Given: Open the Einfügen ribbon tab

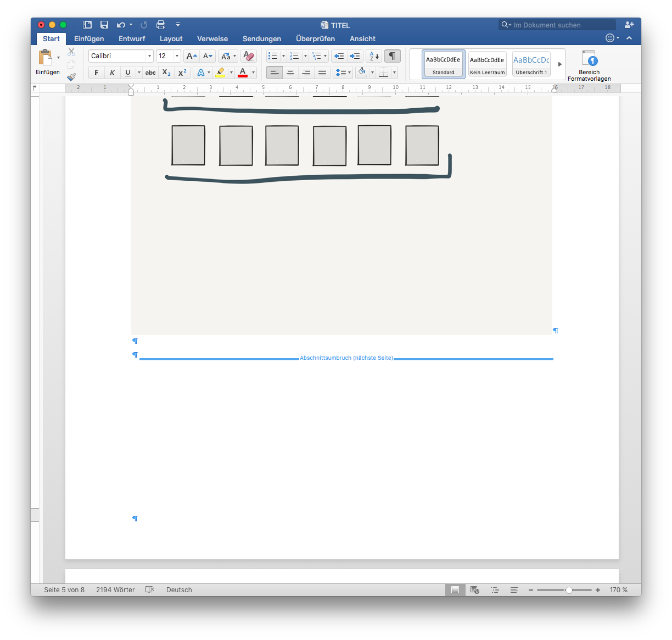Looking at the screenshot, I should (x=89, y=38).
